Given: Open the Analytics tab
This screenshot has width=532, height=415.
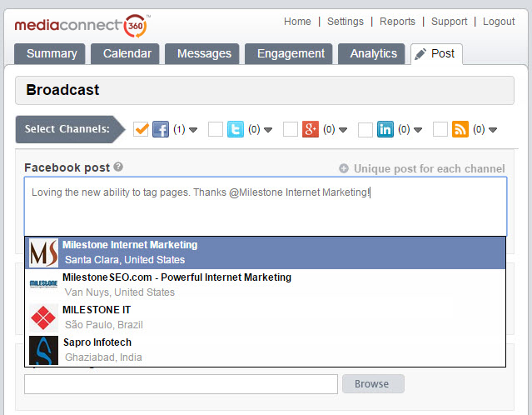Looking at the screenshot, I should (371, 53).
